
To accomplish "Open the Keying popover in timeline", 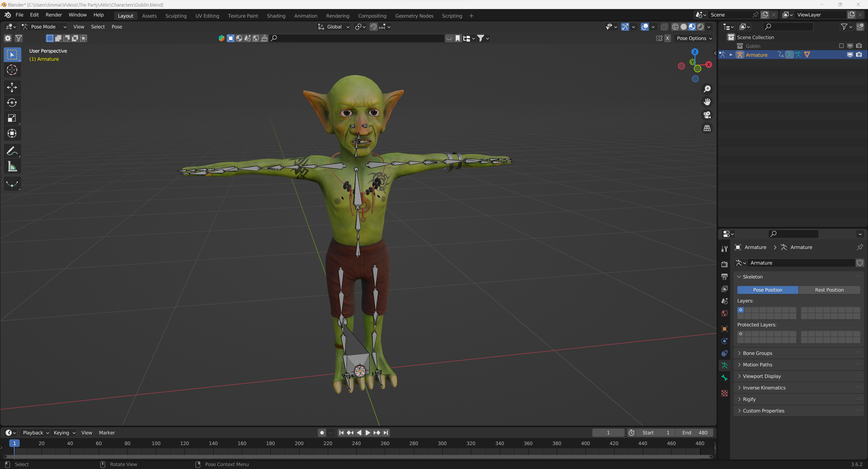I will coord(64,433).
